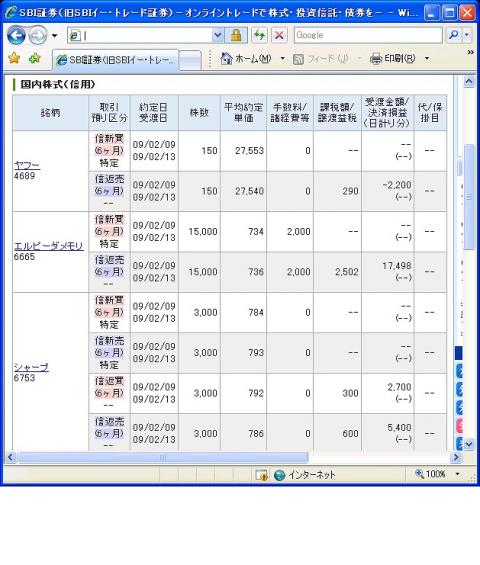
Task: Open the エルピーダメモリ stock link
Action: pos(49,246)
